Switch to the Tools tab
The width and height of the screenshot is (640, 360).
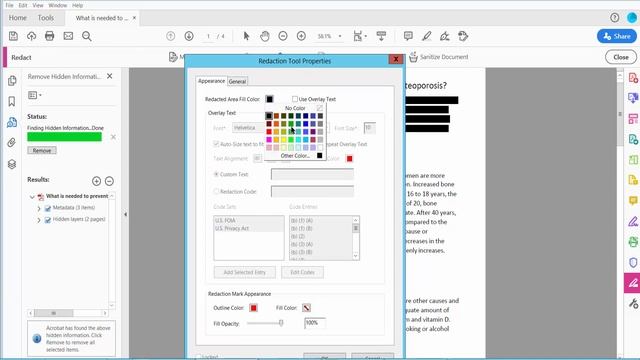[46, 18]
